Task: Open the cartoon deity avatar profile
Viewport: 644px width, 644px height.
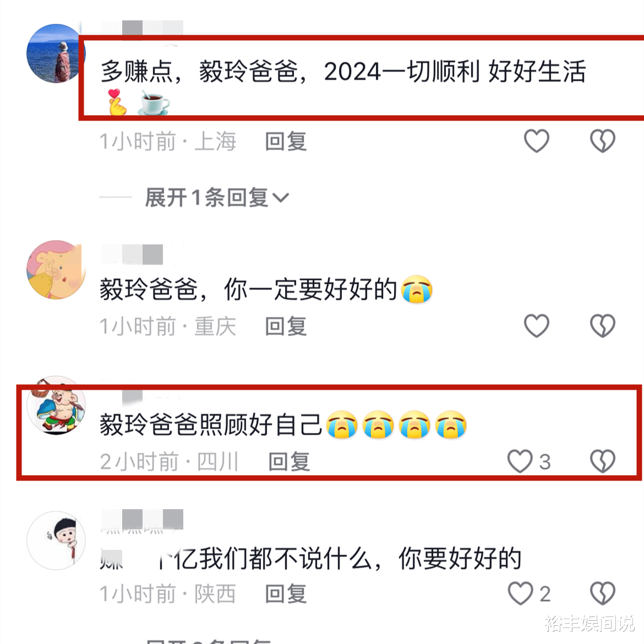Action: (x=56, y=405)
